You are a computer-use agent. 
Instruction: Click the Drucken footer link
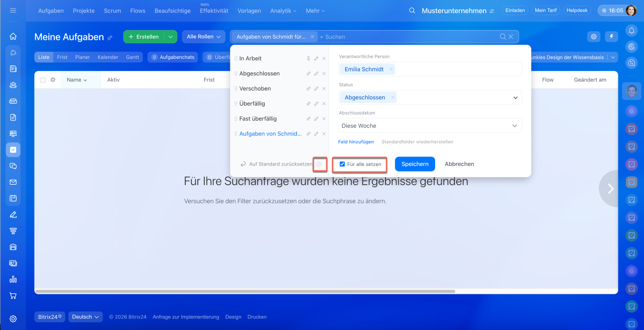pyautogui.click(x=257, y=317)
